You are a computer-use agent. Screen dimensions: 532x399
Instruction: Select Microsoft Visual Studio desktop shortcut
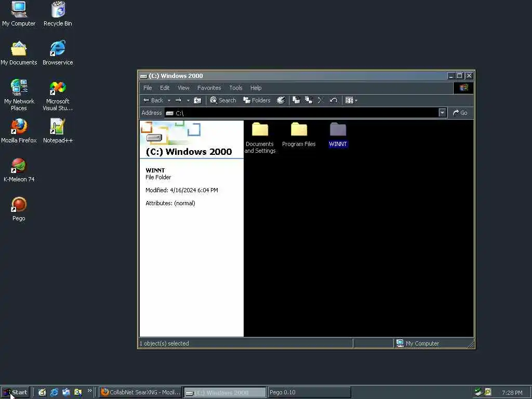(58, 95)
